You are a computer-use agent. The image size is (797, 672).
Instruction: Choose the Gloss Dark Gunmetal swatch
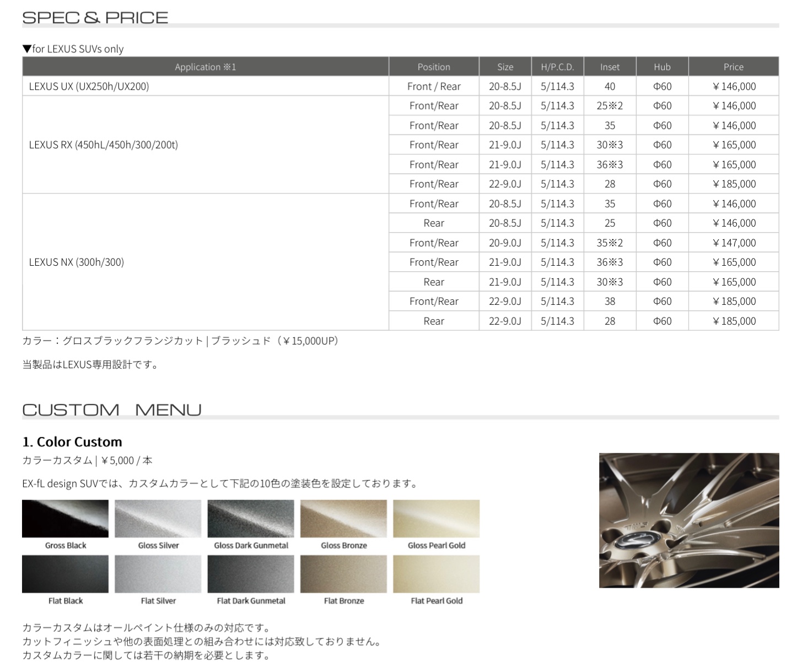click(251, 518)
